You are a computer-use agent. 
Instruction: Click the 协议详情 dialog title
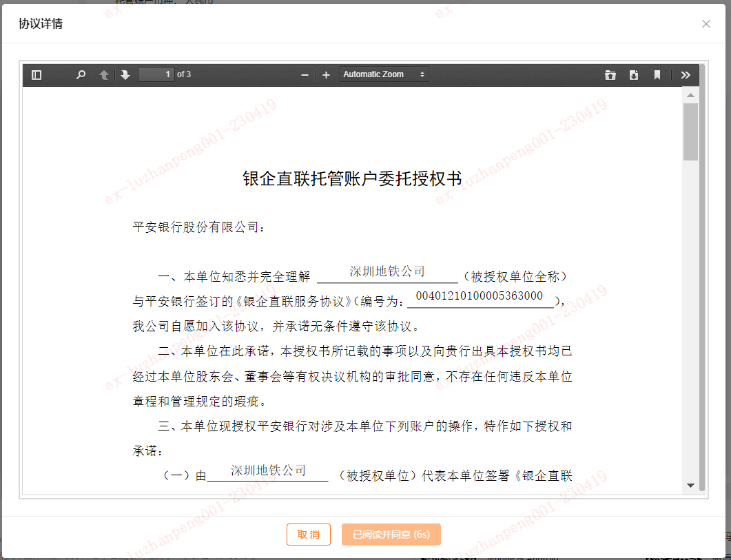coord(41,24)
